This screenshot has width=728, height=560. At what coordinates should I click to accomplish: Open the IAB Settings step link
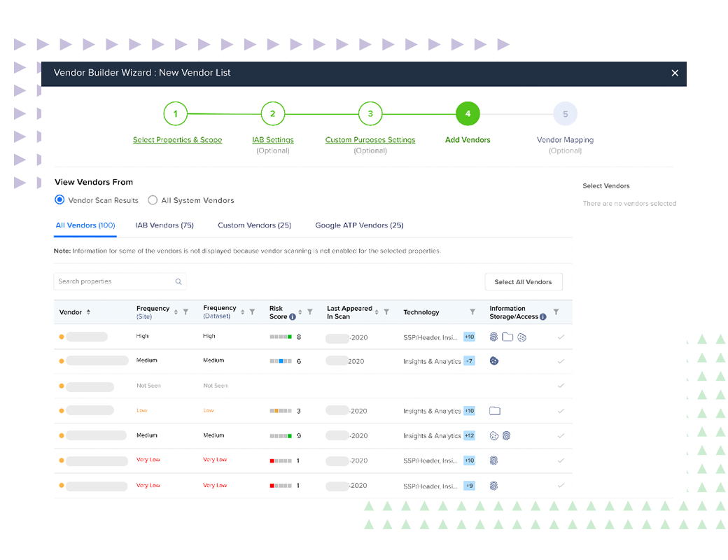point(272,140)
